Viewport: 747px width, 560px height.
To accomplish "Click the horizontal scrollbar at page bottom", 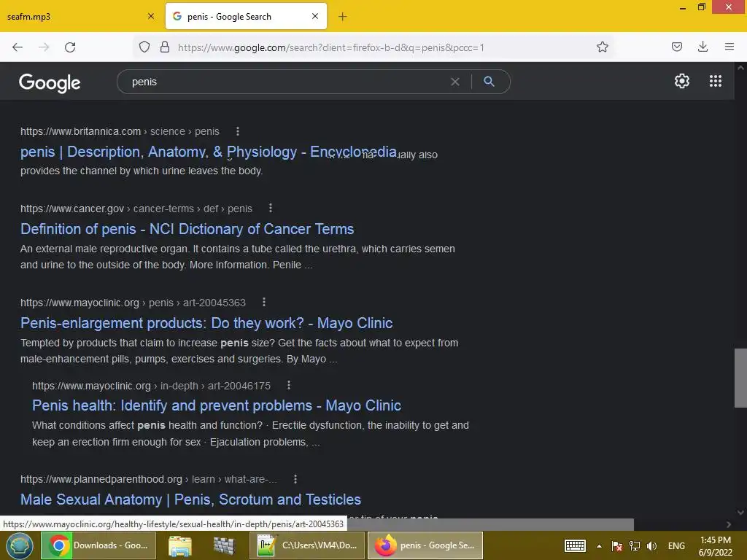I will pos(491,524).
